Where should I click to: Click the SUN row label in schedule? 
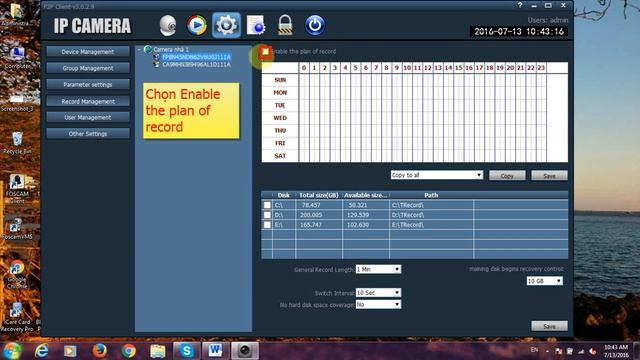coord(280,80)
